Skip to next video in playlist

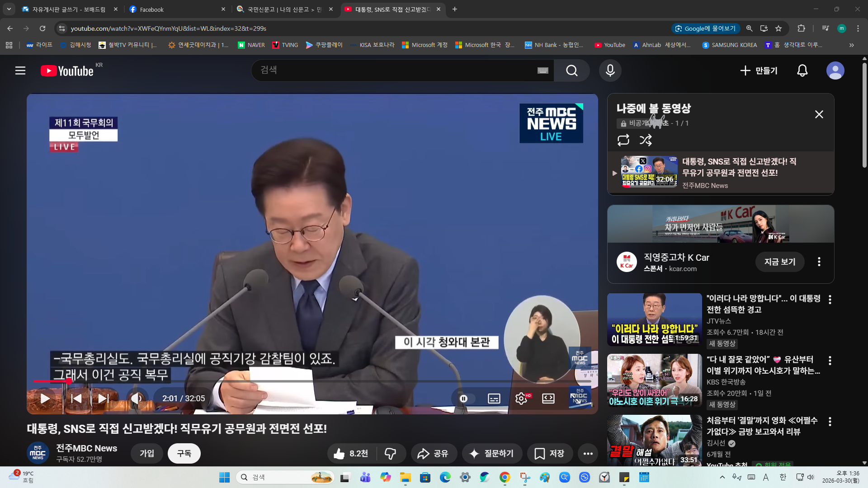pyautogui.click(x=103, y=399)
